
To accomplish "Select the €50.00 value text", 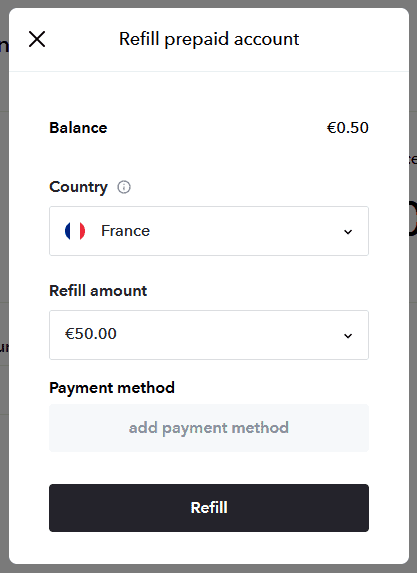I will (91, 334).
